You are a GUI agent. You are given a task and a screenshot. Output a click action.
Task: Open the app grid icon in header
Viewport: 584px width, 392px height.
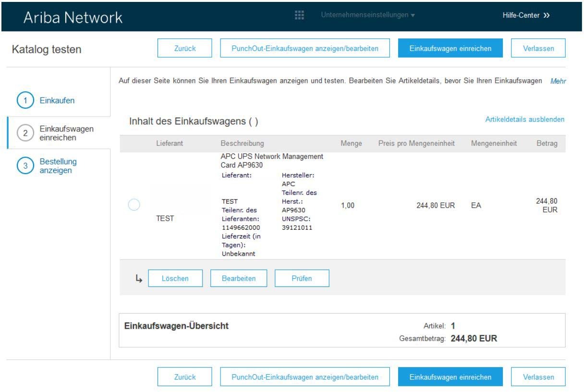pyautogui.click(x=299, y=15)
